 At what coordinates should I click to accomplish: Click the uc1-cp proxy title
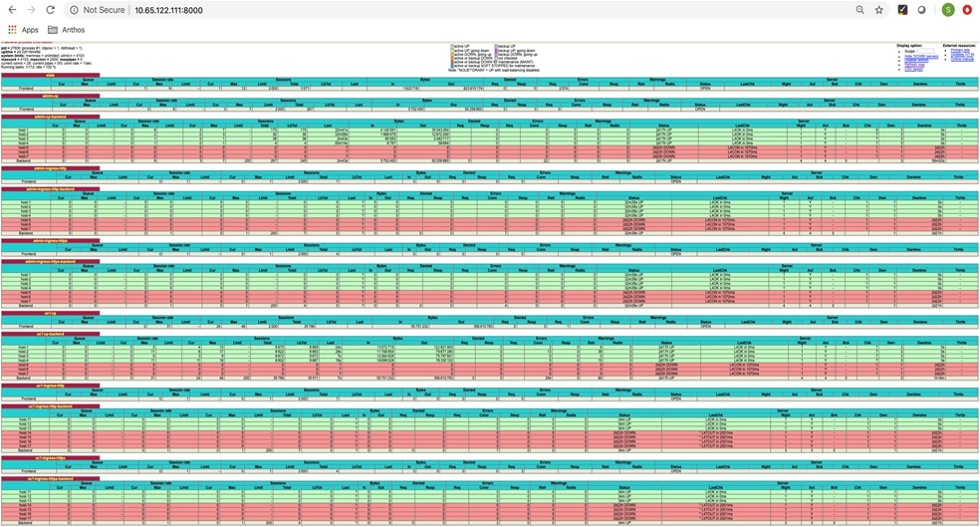pos(50,314)
